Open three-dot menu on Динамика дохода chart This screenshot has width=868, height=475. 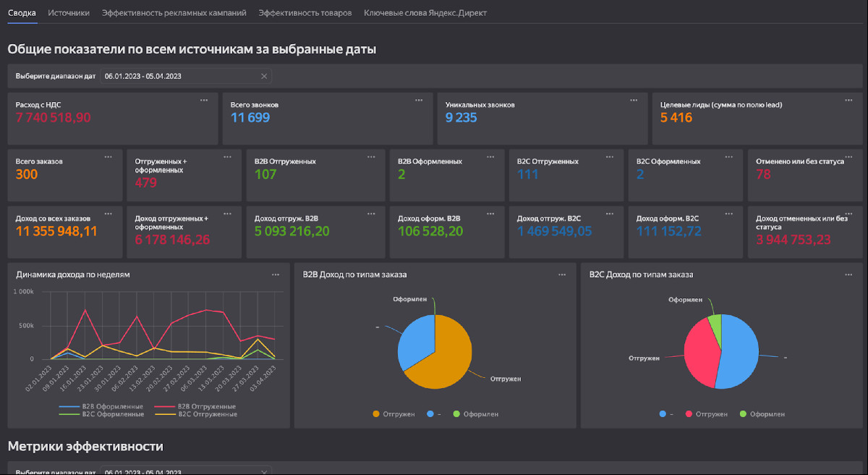coord(276,274)
